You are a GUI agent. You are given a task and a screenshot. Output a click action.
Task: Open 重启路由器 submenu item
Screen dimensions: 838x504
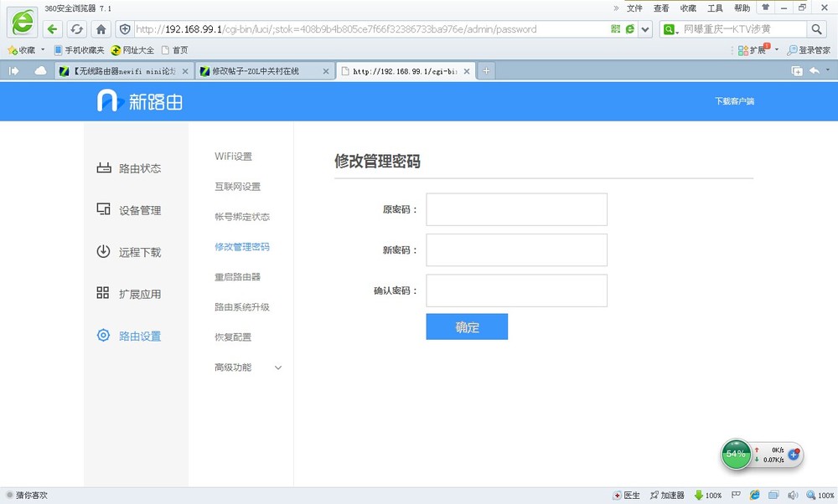point(237,276)
